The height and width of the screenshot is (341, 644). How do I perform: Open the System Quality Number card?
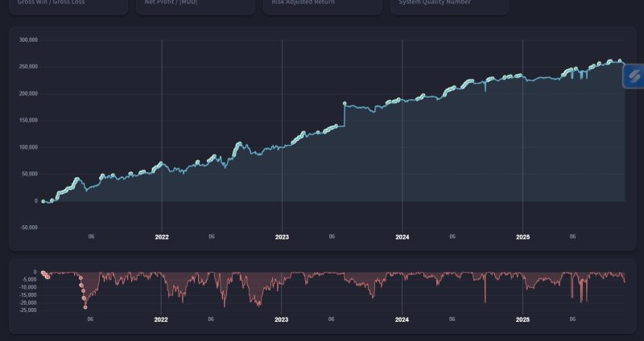(448, 5)
